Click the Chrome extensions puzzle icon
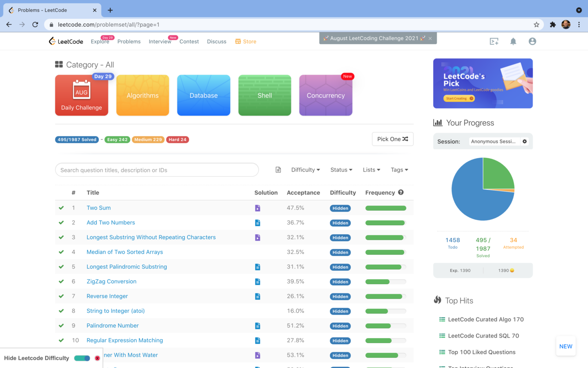Viewport: 588px width, 368px height. 553,24
